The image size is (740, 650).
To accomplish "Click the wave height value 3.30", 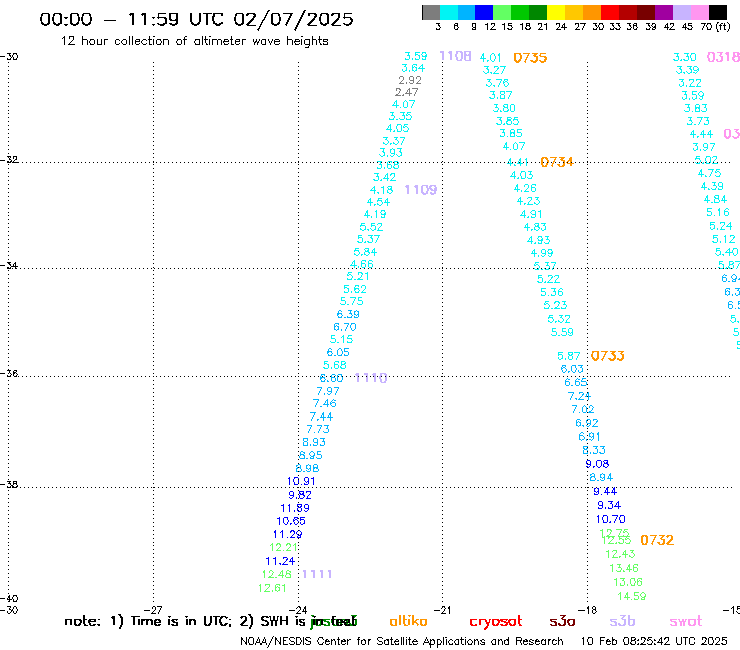I will (684, 57).
